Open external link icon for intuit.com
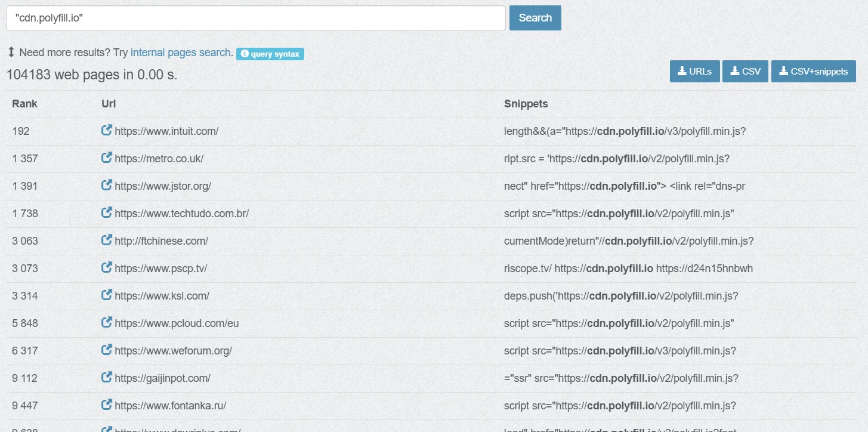This screenshot has height=432, width=868. [x=107, y=130]
